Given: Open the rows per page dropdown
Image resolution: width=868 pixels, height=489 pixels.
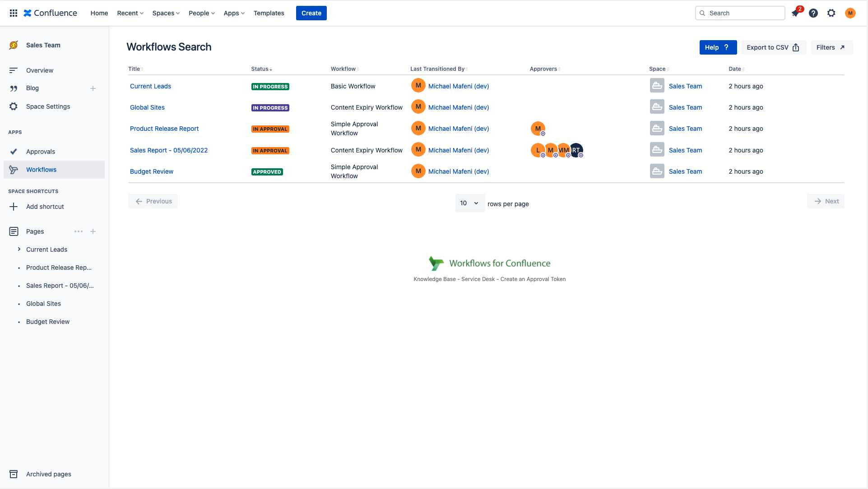Looking at the screenshot, I should tap(469, 203).
